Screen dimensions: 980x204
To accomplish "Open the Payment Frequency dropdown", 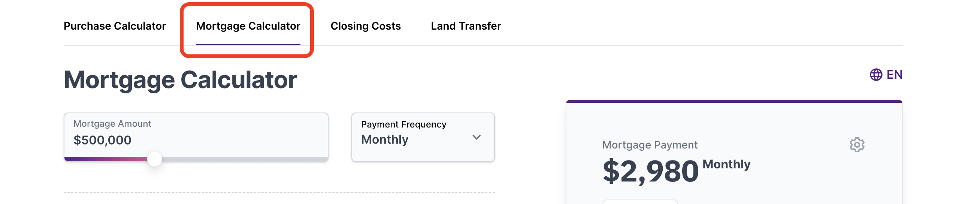I will (x=423, y=137).
